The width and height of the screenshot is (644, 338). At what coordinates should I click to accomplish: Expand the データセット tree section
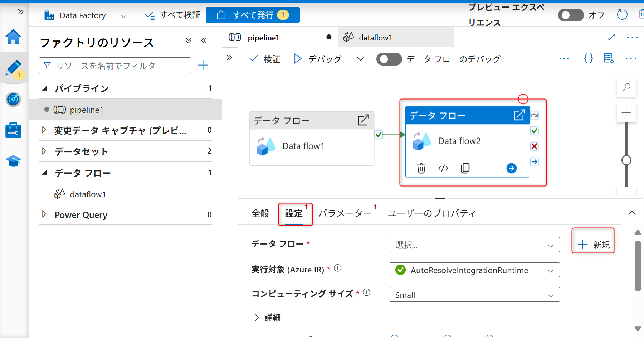[x=44, y=151]
